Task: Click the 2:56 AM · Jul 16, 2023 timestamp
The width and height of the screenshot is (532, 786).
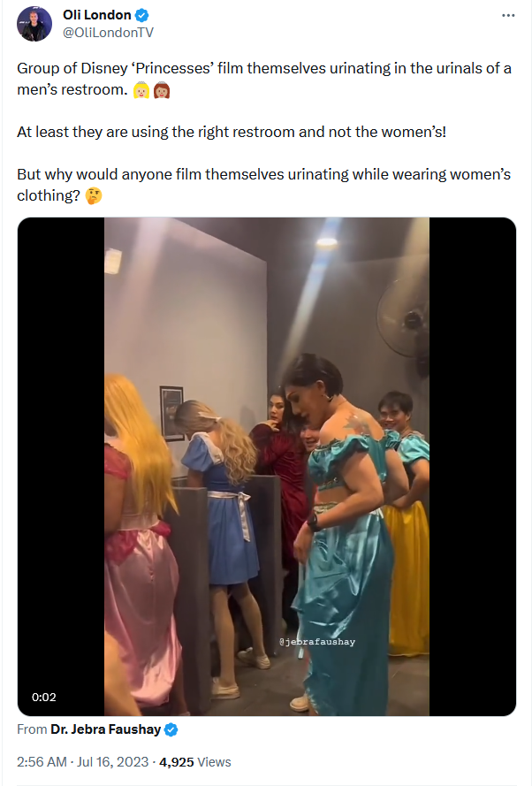Action: pyautogui.click(x=83, y=762)
